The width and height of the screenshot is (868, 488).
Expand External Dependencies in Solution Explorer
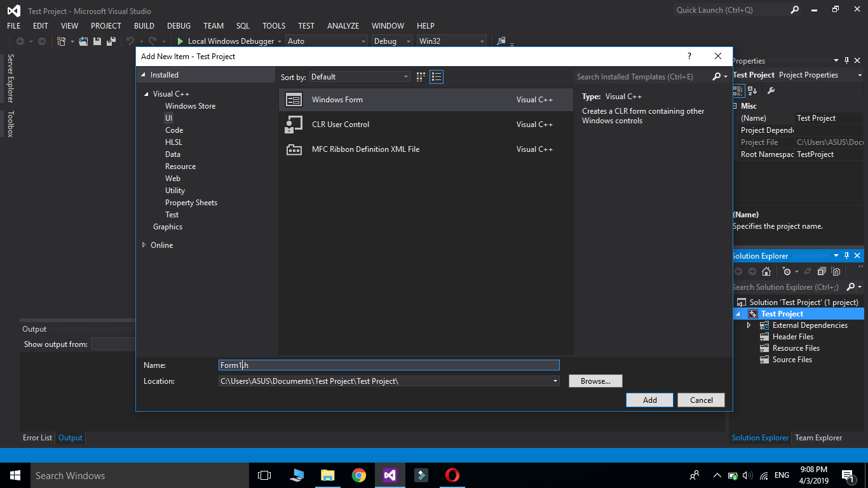(748, 325)
